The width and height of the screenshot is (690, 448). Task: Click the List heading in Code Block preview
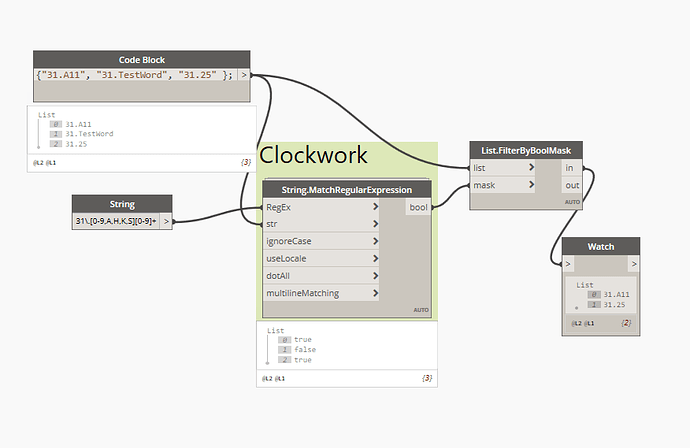46,115
